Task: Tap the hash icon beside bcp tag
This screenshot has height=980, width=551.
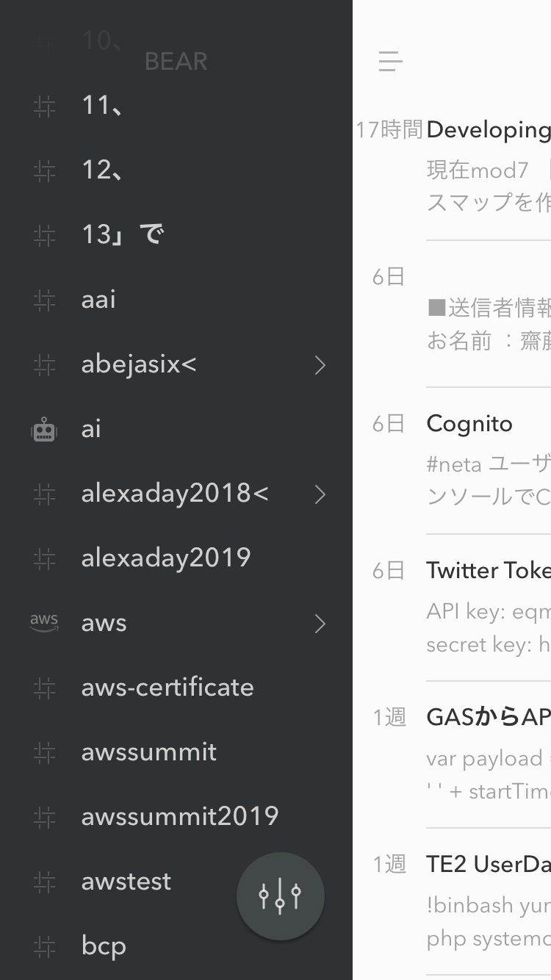Action: [x=44, y=946]
